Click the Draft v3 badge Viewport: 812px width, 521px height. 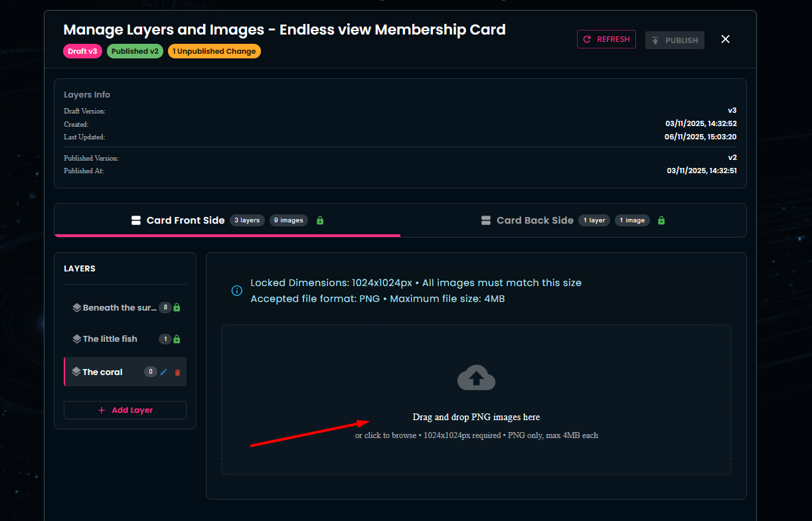(x=82, y=51)
